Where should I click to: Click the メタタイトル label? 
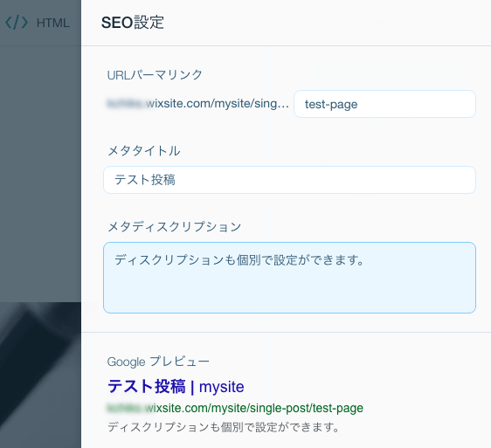144,151
